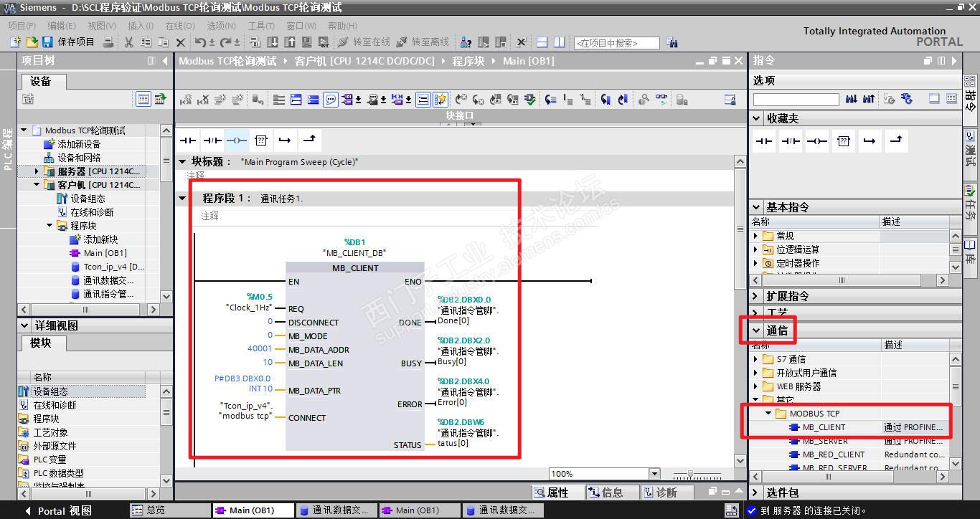This screenshot has height=519, width=980.
Task: Collapse the Modbus TCP轮询测试 project node
Action: pos(24,130)
